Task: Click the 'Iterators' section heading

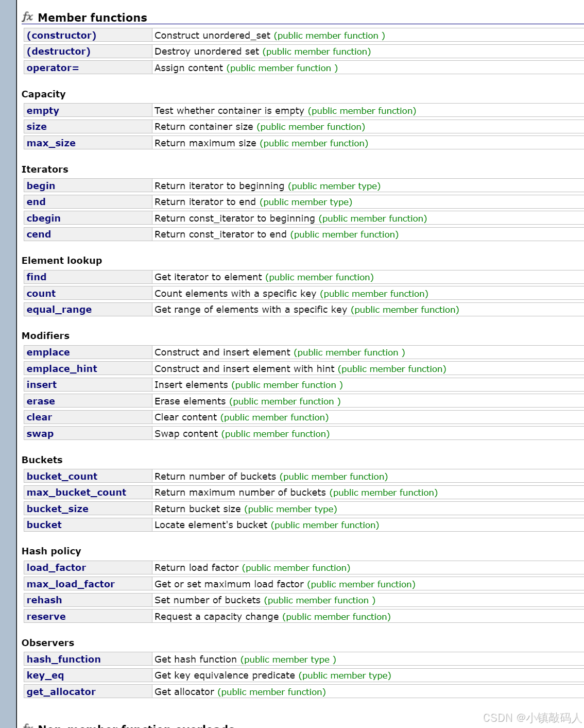Action: [45, 170]
